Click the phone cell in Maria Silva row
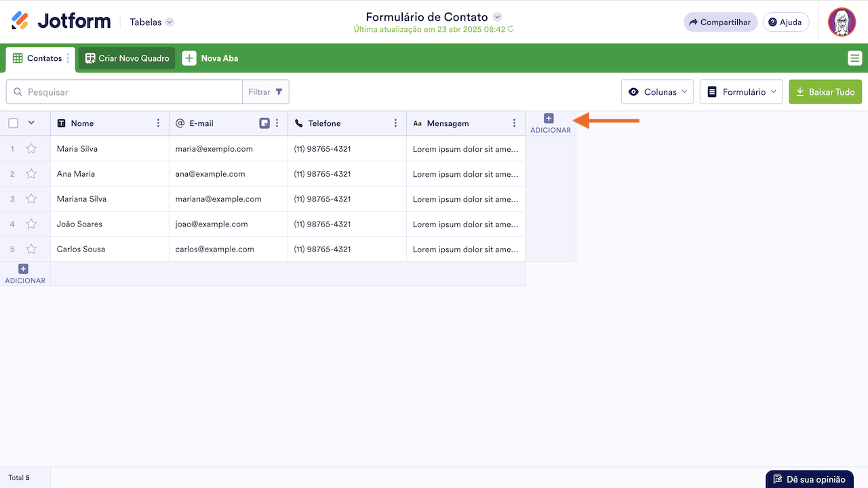Screen dimensions: 868x488 pos(347,148)
